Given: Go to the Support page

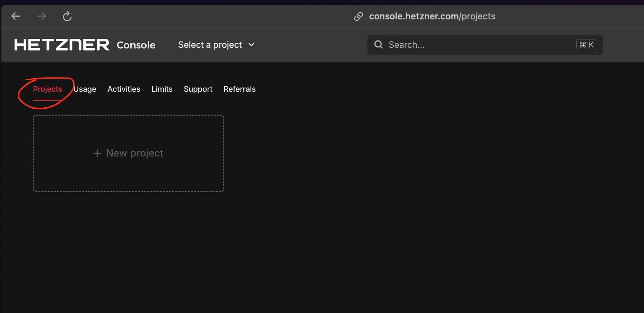Looking at the screenshot, I should (198, 89).
